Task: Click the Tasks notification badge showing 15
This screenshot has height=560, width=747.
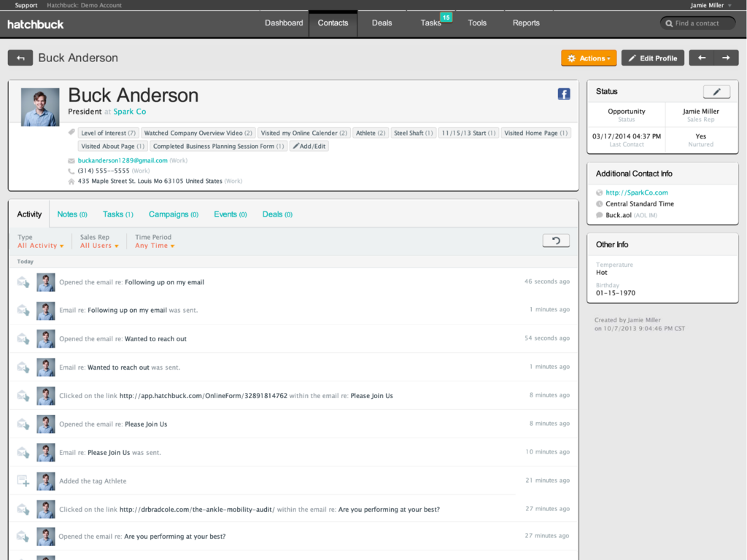Action: [x=446, y=17]
